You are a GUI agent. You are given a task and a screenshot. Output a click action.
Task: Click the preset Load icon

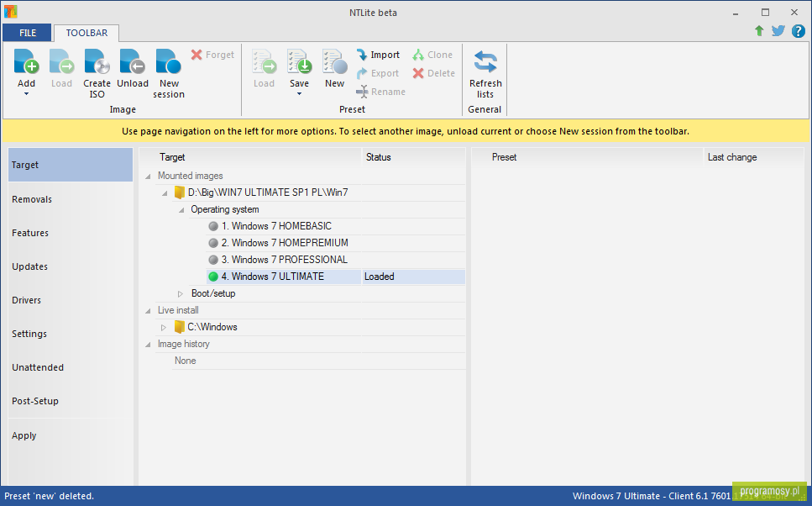[265, 61]
